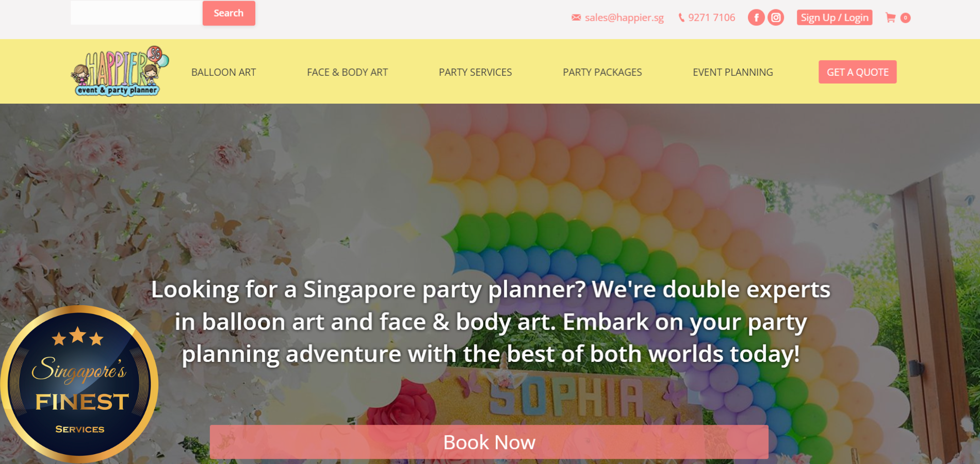Click the phone handset icon
Screen dimensions: 980x464
click(x=681, y=18)
